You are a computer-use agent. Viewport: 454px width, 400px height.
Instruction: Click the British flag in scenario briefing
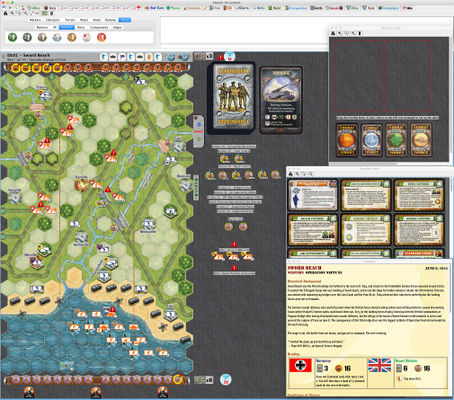[x=379, y=365]
